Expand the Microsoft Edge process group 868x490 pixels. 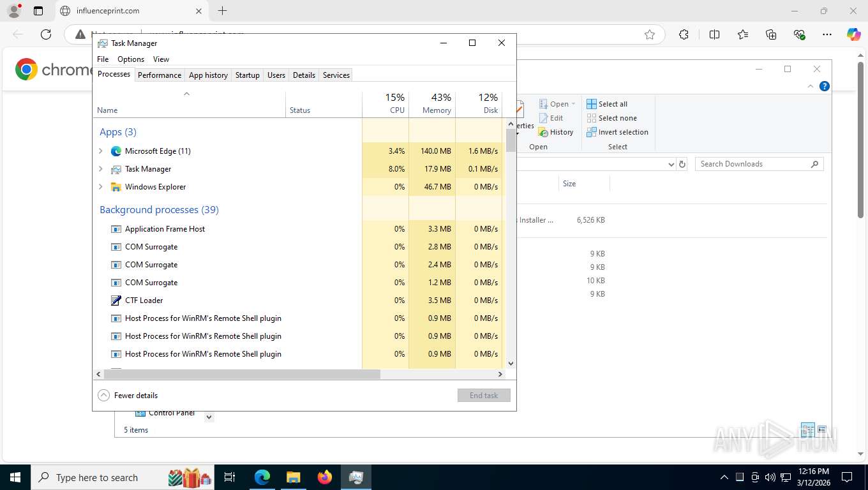pyautogui.click(x=100, y=151)
